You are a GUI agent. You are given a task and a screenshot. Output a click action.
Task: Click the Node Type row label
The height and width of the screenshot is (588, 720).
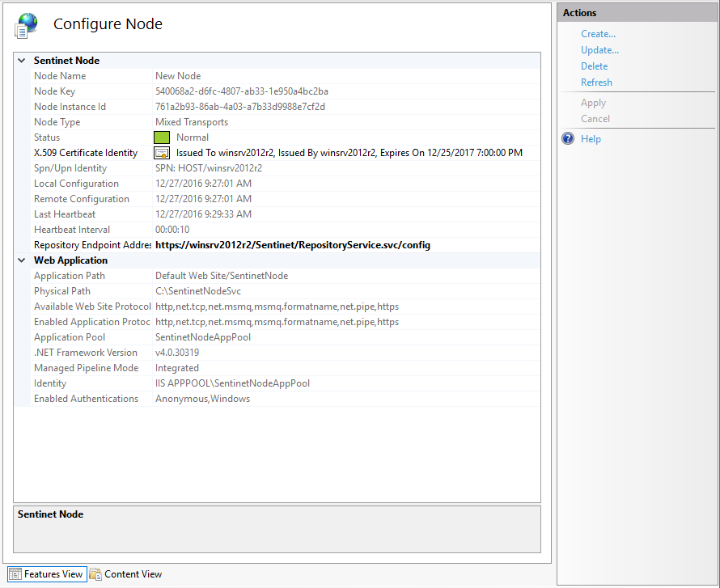[57, 122]
